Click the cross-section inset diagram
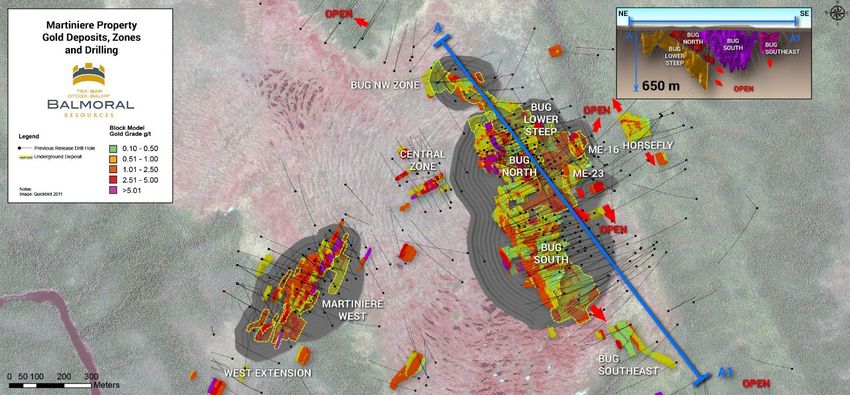This screenshot has height=395, width=850. tap(714, 53)
